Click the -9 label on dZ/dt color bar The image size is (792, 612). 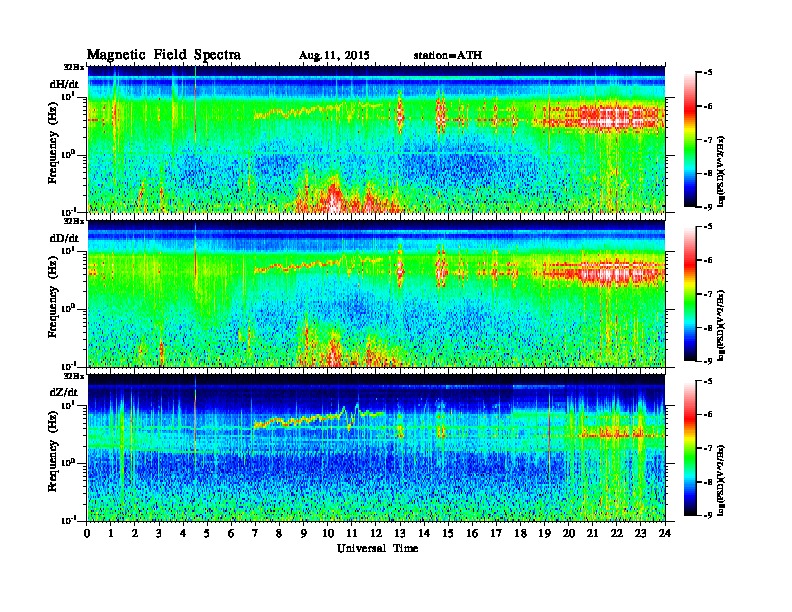pos(708,515)
